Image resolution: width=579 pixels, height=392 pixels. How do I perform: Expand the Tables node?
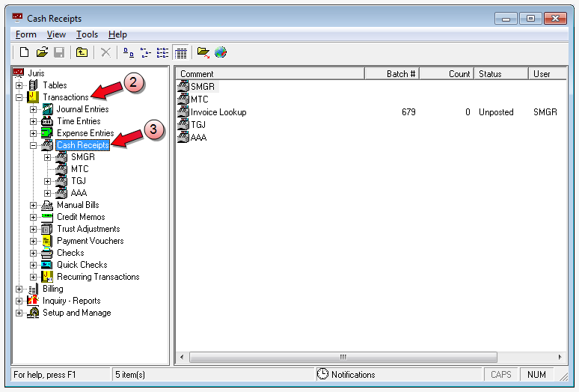19,85
